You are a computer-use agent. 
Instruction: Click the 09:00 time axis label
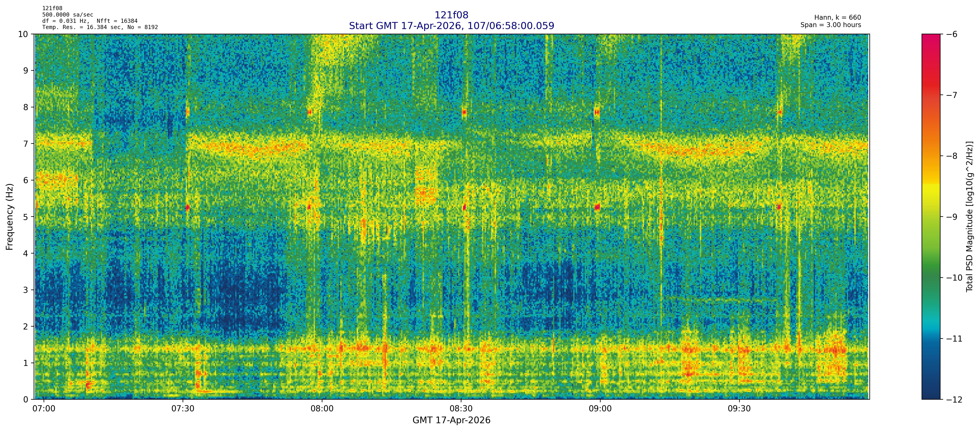point(600,409)
